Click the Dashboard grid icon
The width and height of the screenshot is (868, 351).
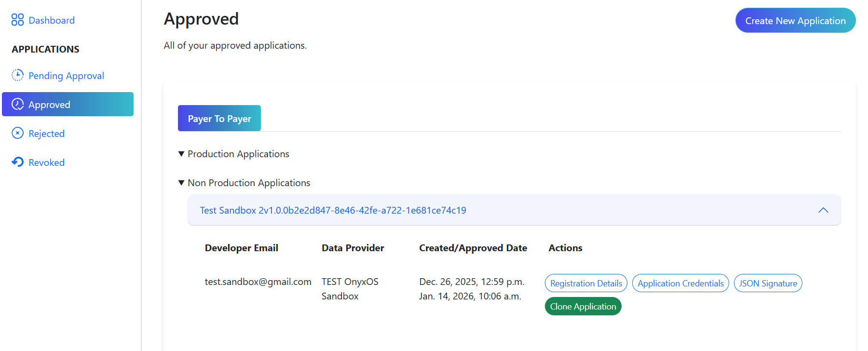coord(17,20)
